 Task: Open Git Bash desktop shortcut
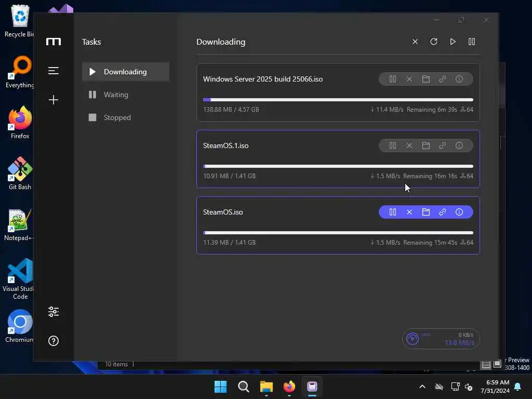[x=20, y=174]
